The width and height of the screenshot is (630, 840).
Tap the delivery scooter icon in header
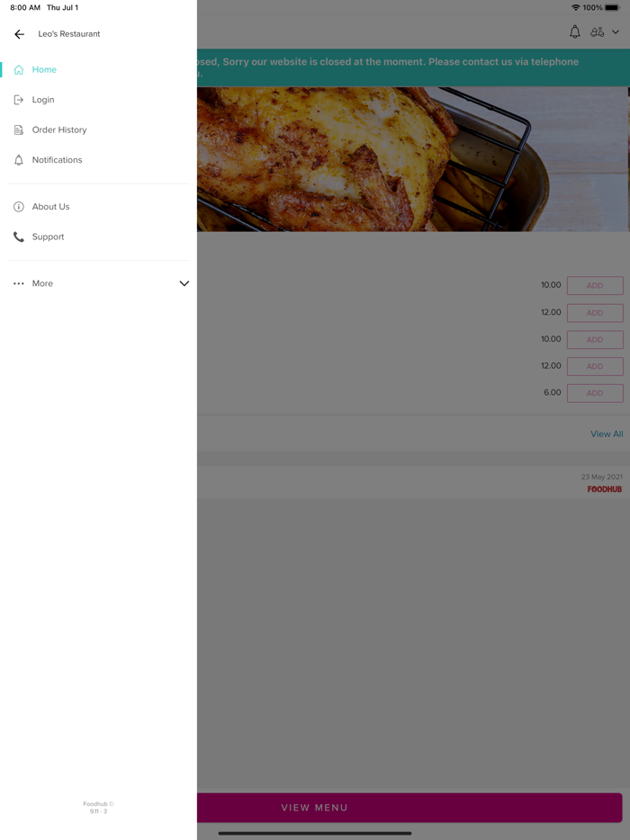(597, 32)
